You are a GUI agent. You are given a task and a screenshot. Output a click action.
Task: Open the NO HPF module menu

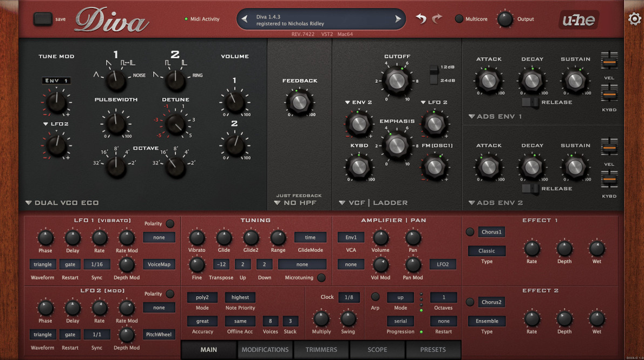[295, 203]
